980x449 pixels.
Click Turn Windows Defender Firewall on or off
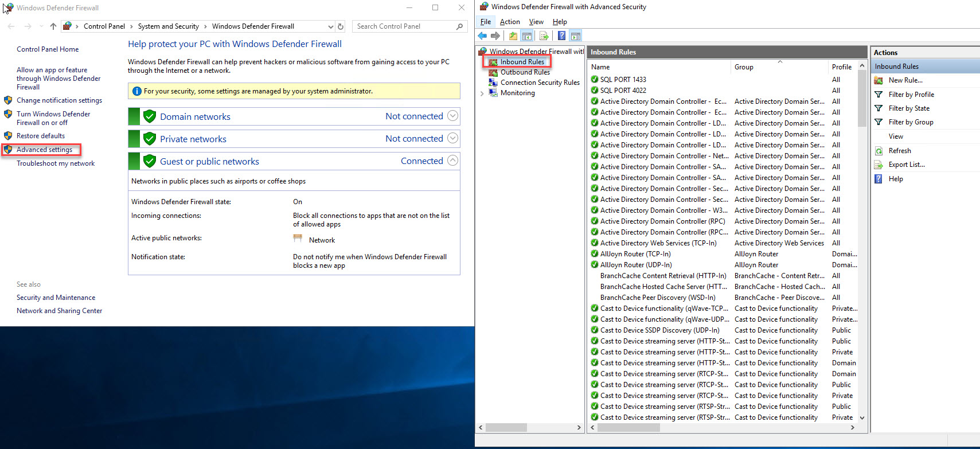53,118
